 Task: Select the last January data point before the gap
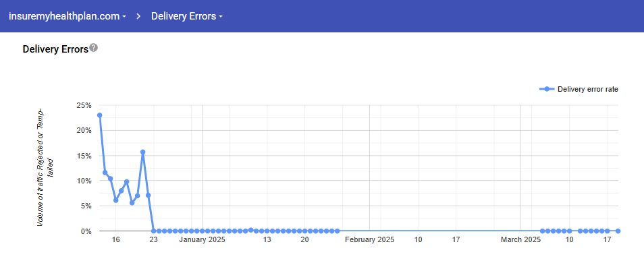[x=338, y=231]
